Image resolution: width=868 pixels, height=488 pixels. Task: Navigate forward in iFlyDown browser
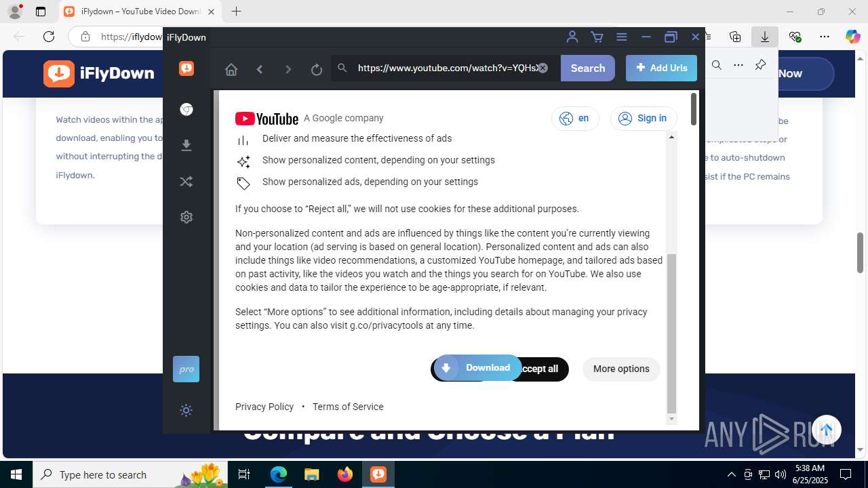pyautogui.click(x=288, y=69)
